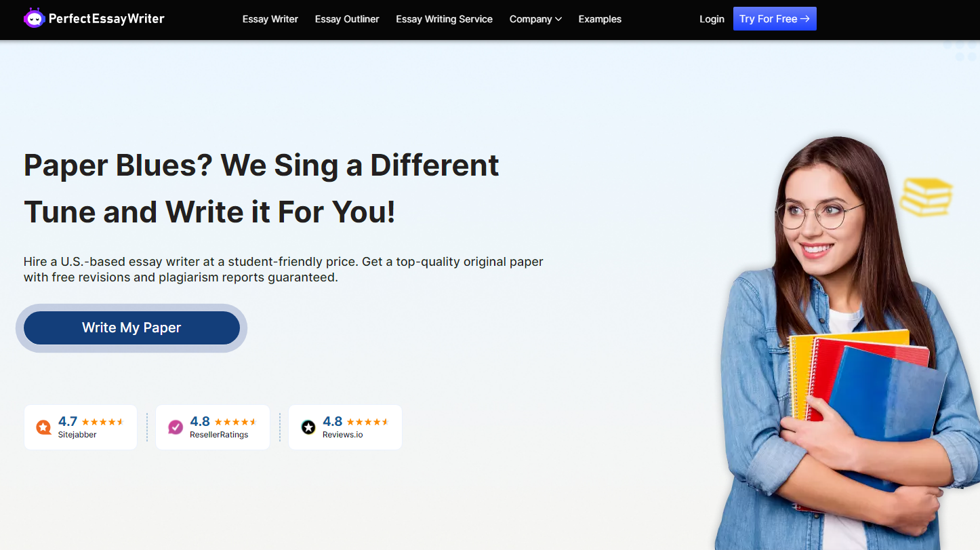Click the yellow stacked books illustration
This screenshot has width=980, height=550.
pos(926,197)
